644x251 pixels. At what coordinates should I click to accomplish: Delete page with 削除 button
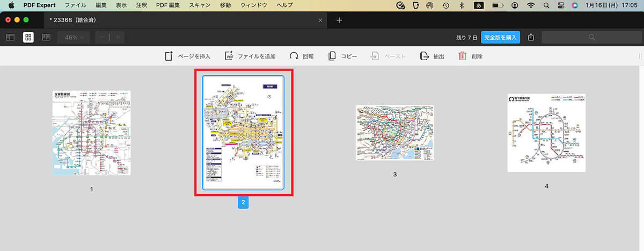point(470,56)
